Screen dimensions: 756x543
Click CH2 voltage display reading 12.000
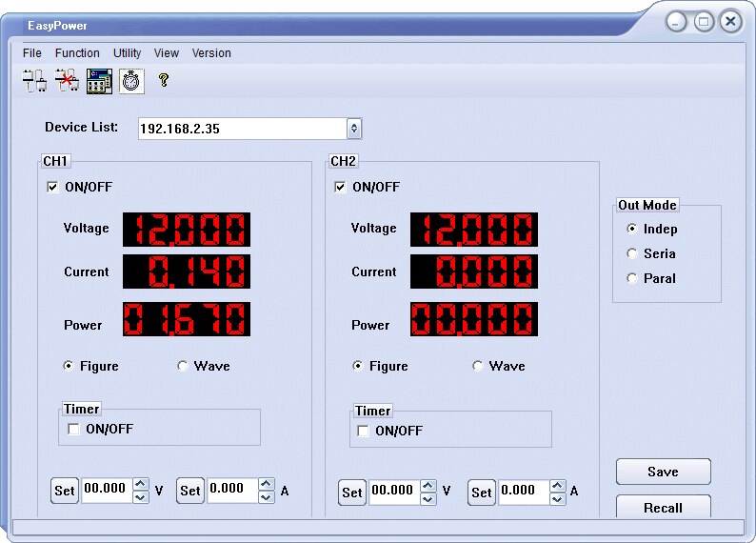click(x=474, y=230)
